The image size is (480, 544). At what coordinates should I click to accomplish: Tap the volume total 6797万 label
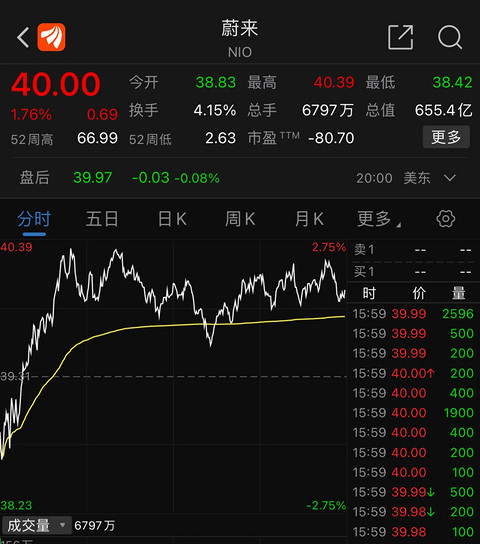pyautogui.click(x=95, y=526)
